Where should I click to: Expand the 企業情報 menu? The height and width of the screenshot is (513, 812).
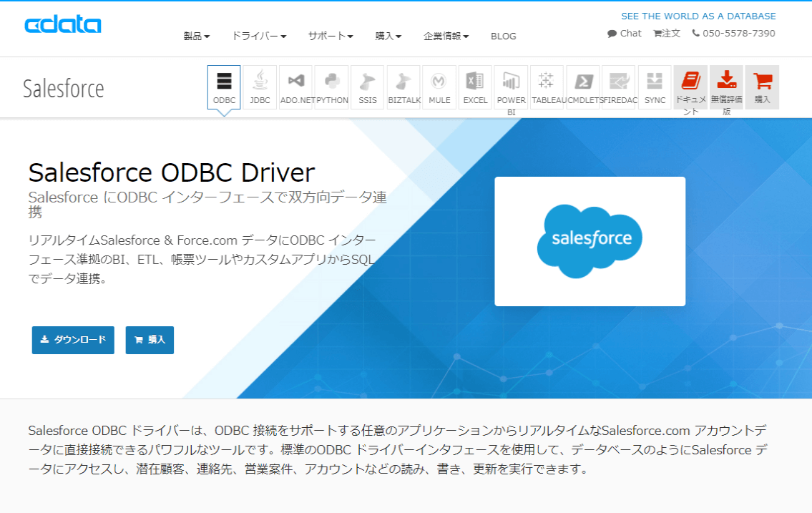click(x=446, y=36)
